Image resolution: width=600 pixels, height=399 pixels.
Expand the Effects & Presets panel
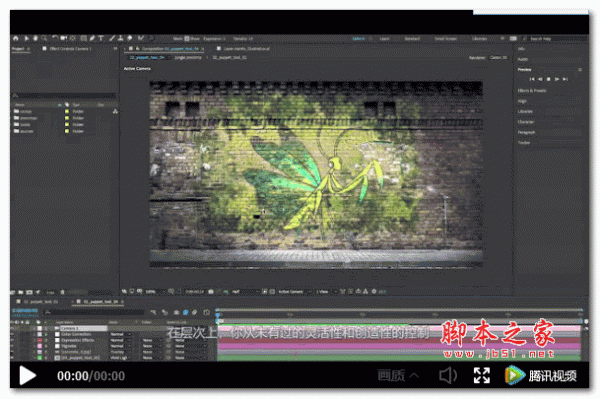pyautogui.click(x=532, y=91)
